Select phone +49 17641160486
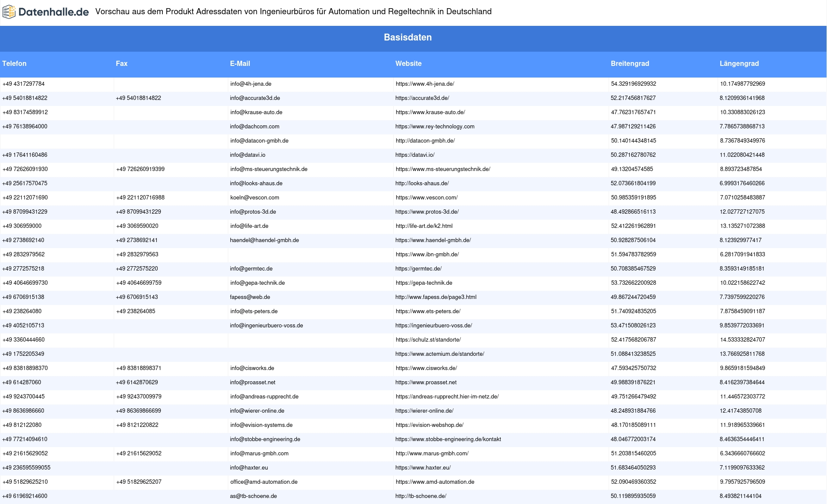The width and height of the screenshot is (827, 504). [x=25, y=155]
